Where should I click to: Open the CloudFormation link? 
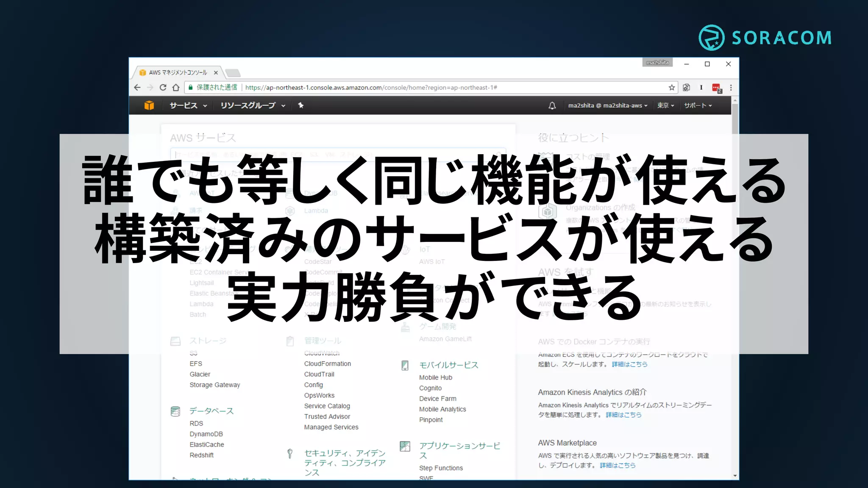328,364
